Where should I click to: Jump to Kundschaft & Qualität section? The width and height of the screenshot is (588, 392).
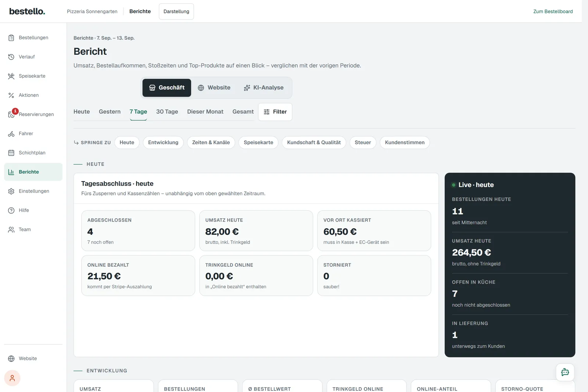[x=314, y=143]
